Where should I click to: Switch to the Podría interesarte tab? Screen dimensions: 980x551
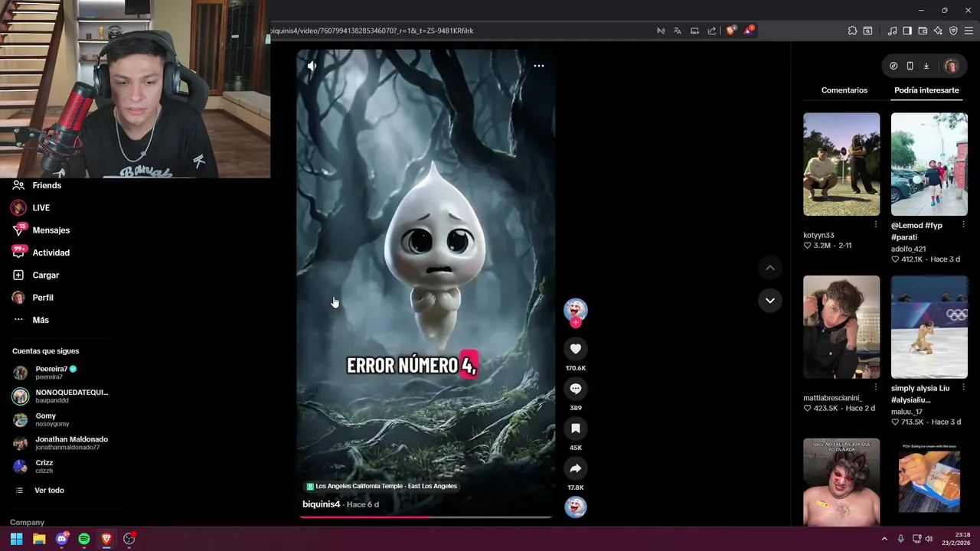[926, 90]
